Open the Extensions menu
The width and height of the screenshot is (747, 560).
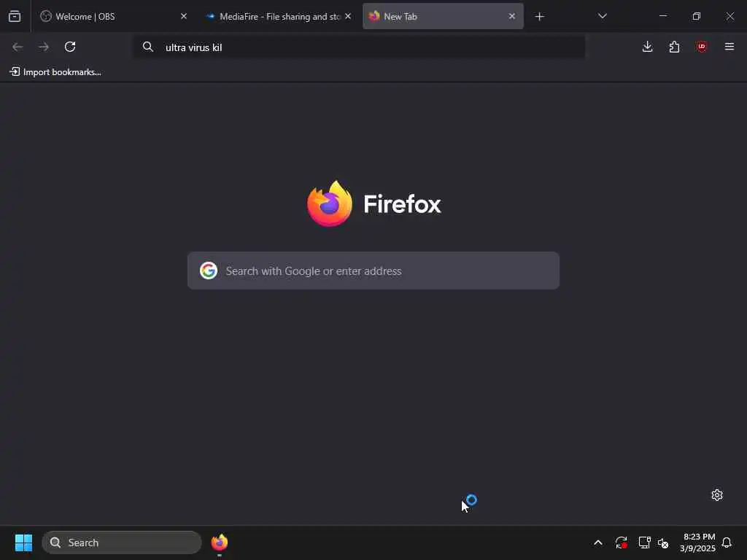(674, 47)
